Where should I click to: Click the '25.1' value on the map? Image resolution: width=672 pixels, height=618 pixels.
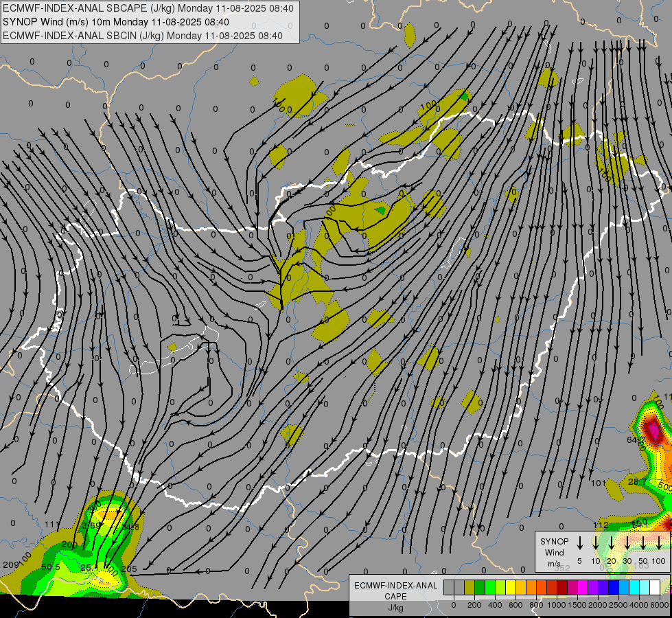pos(89,568)
